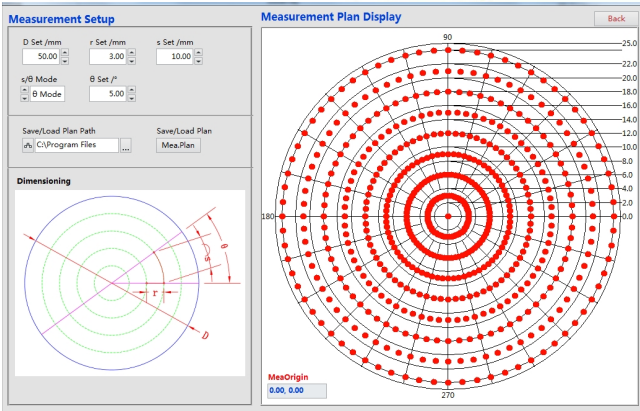Screen dimensions: 640x411
Task: Click the Dimensioning diagram image
Action: coord(130,283)
